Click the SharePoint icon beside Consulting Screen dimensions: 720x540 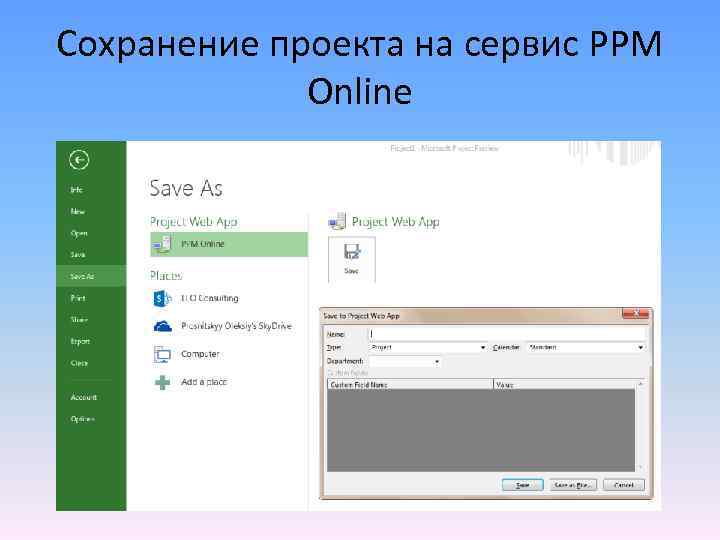pyautogui.click(x=162, y=299)
